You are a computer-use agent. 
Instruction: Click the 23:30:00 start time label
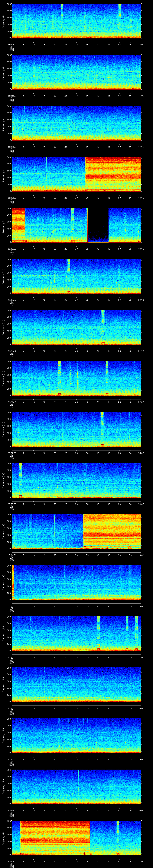12,861
